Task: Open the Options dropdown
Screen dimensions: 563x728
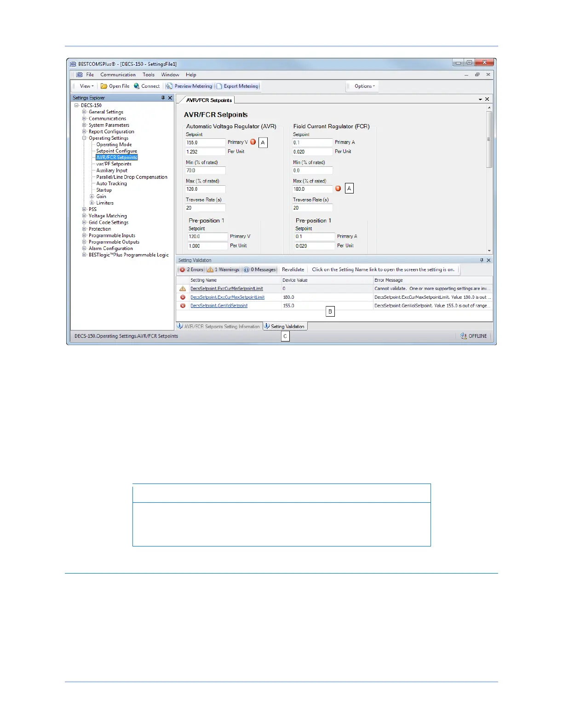Action: pos(365,86)
